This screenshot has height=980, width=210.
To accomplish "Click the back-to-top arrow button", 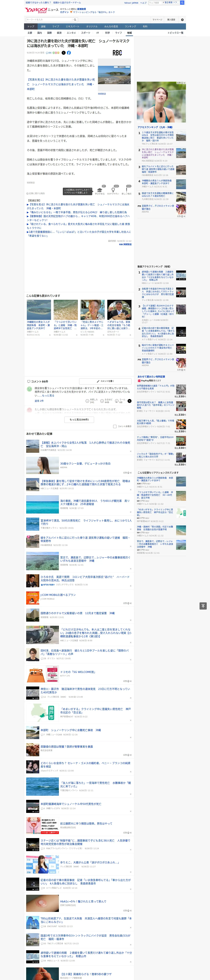I will pyautogui.click(x=203, y=606).
